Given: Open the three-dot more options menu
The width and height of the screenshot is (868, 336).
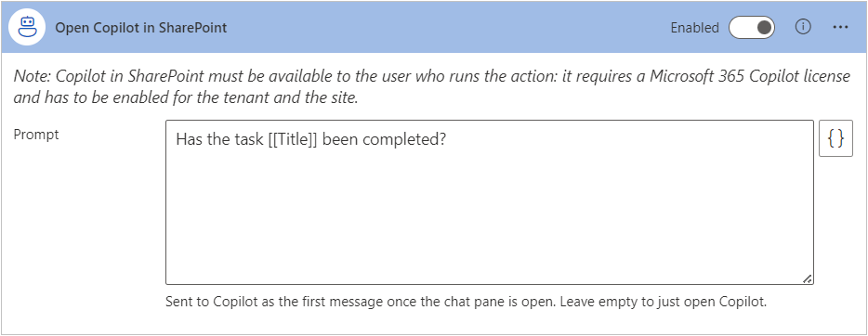Looking at the screenshot, I should click(x=840, y=27).
